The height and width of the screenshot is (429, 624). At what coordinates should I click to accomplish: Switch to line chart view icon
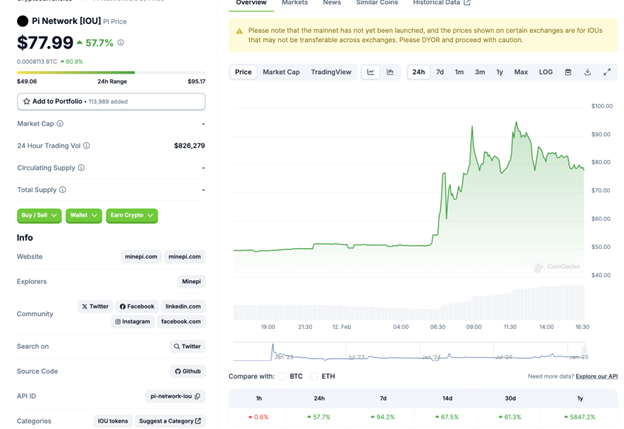[370, 72]
